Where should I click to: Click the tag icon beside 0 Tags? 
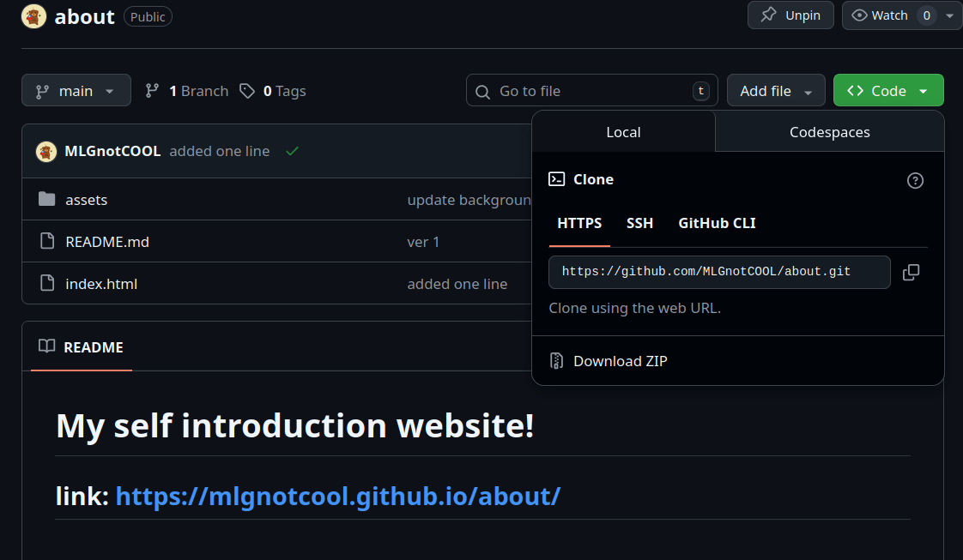pos(247,91)
